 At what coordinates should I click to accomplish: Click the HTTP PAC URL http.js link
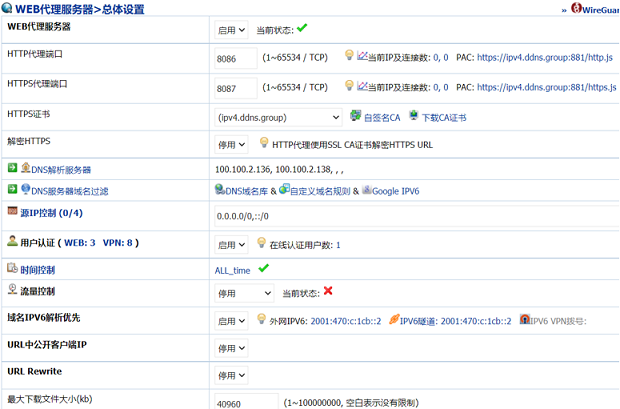tap(546, 58)
